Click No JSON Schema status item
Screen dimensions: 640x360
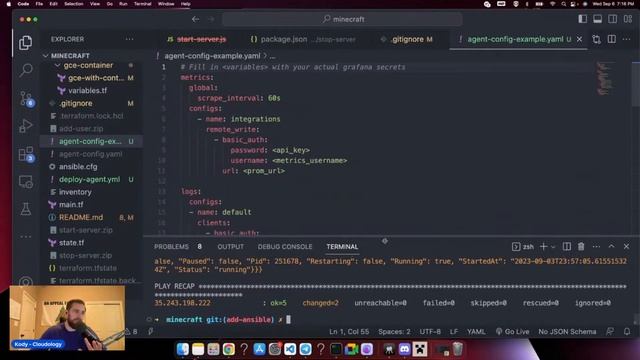click(567, 331)
